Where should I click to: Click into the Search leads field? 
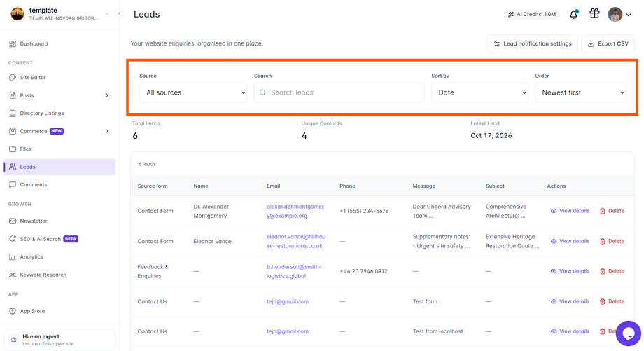[339, 92]
